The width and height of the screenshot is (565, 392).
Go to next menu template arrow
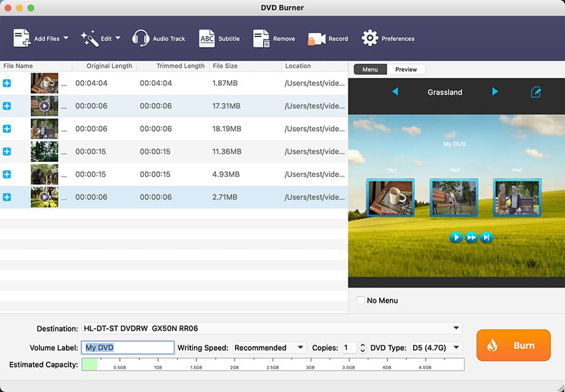(x=495, y=92)
